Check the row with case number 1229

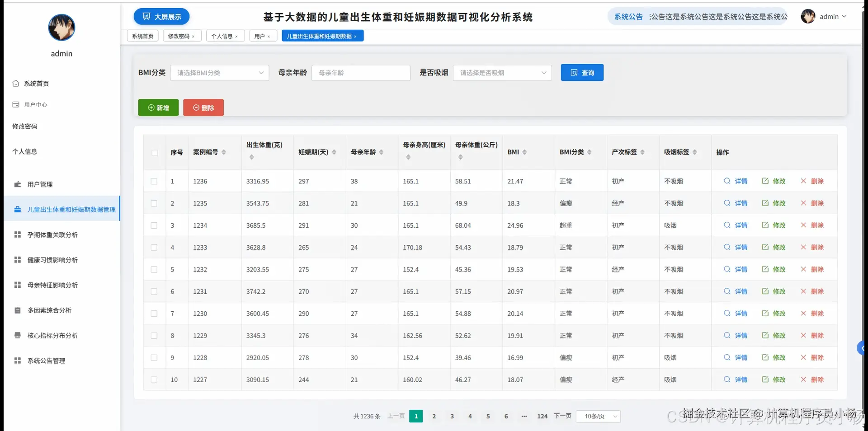coord(154,336)
